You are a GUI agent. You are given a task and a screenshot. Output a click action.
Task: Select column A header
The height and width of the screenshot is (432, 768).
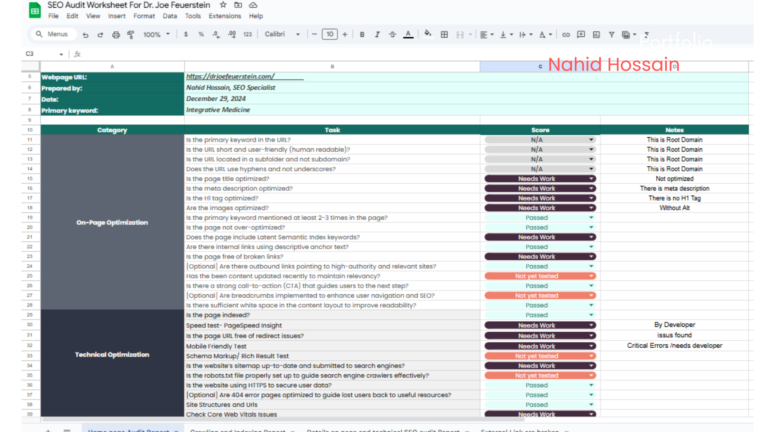click(112, 67)
